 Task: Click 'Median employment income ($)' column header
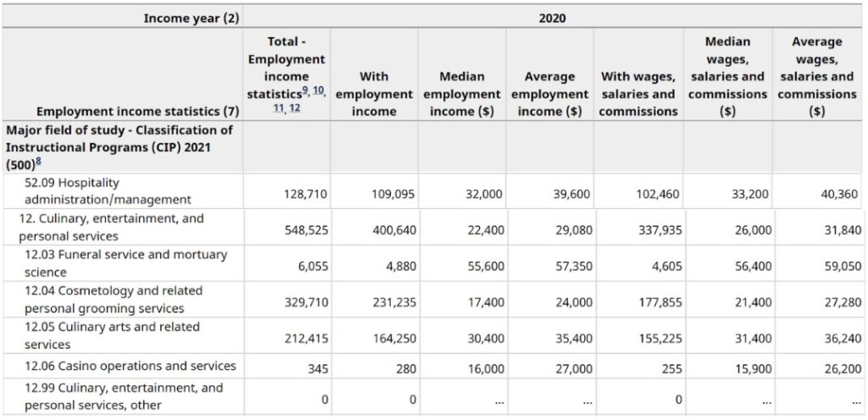[462, 93]
